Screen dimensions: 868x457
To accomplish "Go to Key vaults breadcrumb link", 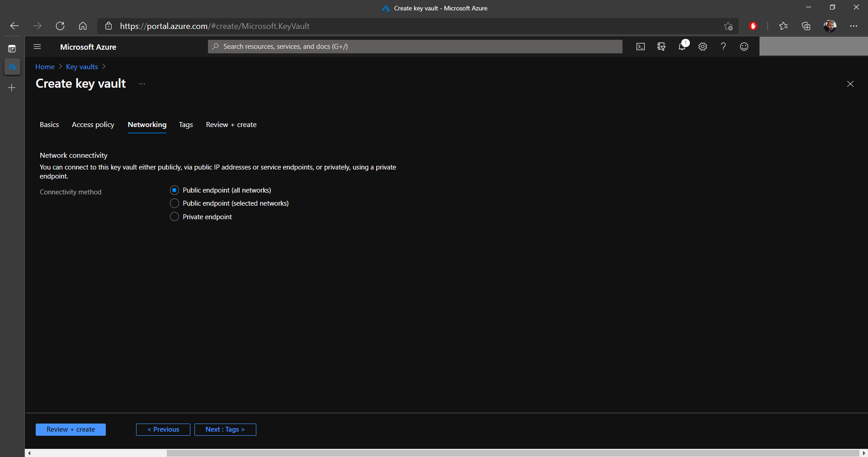I will pyautogui.click(x=82, y=67).
